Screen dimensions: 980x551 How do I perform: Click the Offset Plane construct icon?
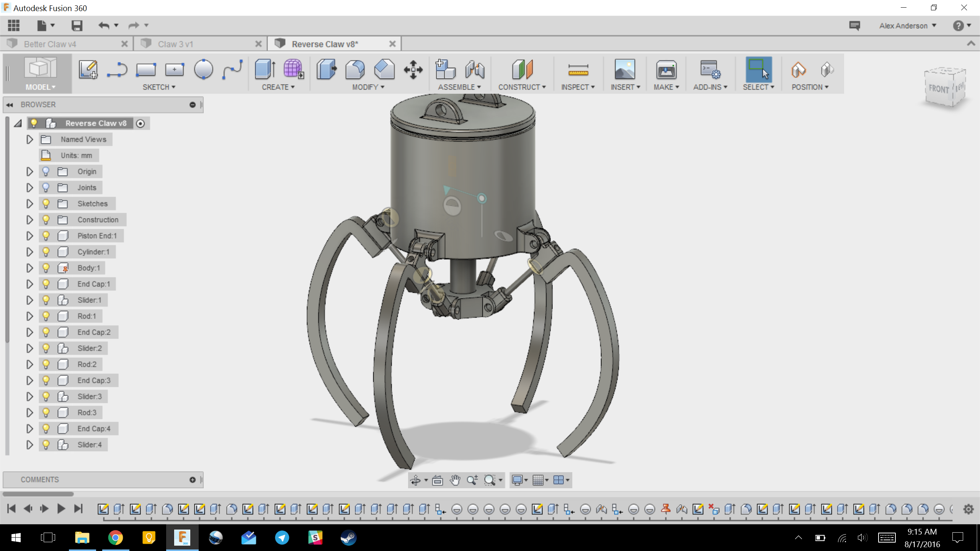click(x=522, y=69)
